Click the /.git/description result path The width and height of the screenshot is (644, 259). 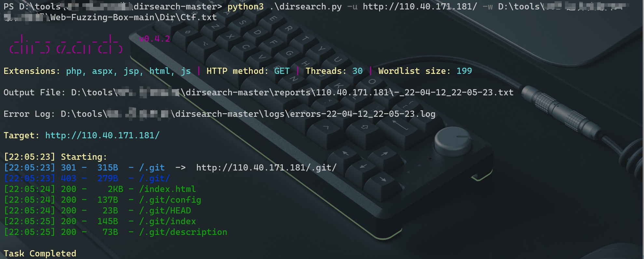tap(183, 232)
